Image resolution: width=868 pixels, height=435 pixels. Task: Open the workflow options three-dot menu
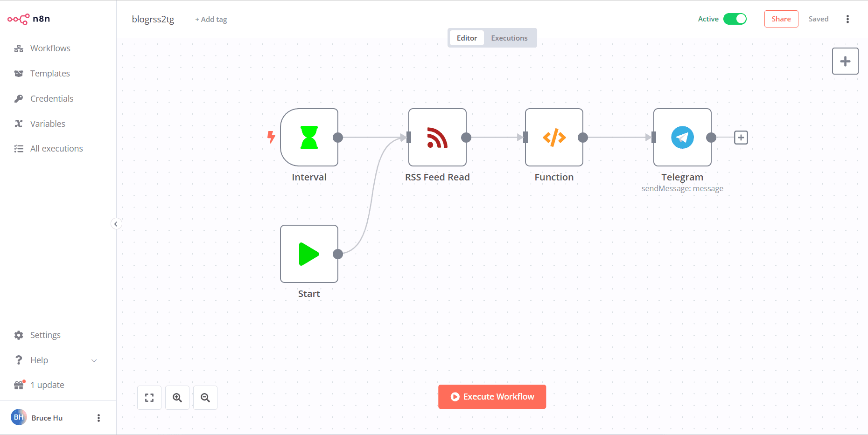847,19
